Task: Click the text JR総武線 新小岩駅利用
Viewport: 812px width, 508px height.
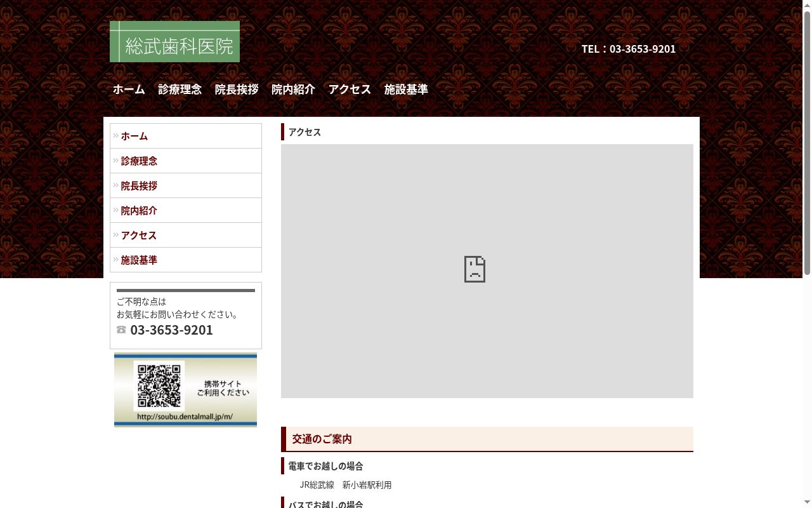Action: coord(346,485)
